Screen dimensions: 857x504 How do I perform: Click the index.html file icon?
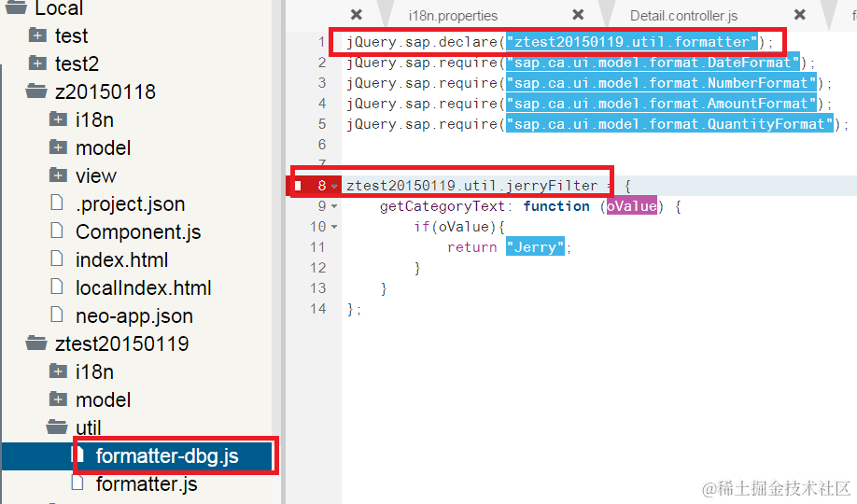[x=57, y=259]
